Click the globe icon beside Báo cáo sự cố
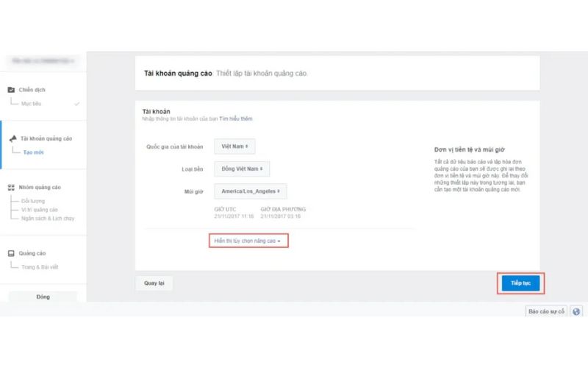This screenshot has height=368, width=588. tap(576, 311)
